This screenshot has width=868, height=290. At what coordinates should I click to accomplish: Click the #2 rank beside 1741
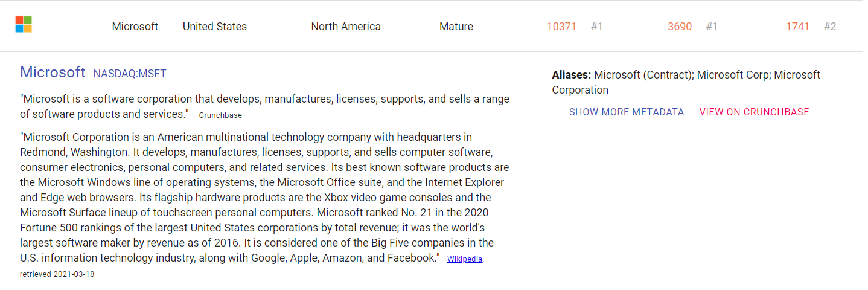pos(831,27)
